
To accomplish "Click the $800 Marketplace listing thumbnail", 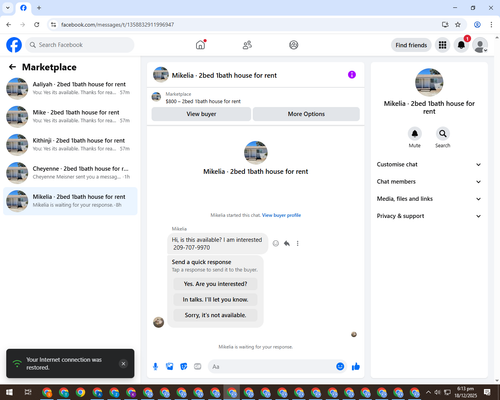I will click(x=156, y=97).
